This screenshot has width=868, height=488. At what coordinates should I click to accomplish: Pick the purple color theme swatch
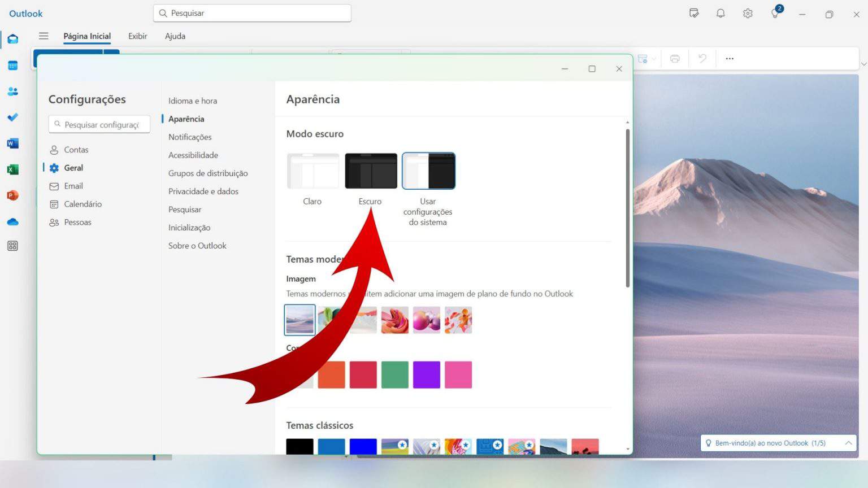tap(426, 375)
